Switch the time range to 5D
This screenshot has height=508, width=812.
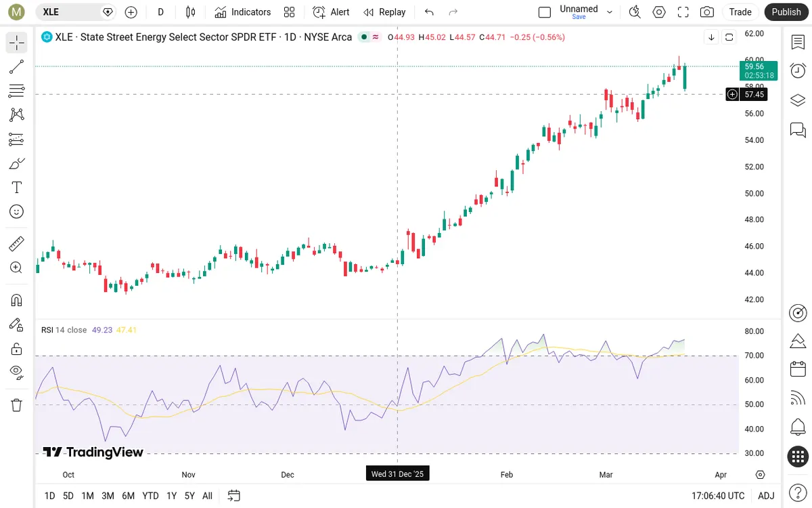point(68,496)
